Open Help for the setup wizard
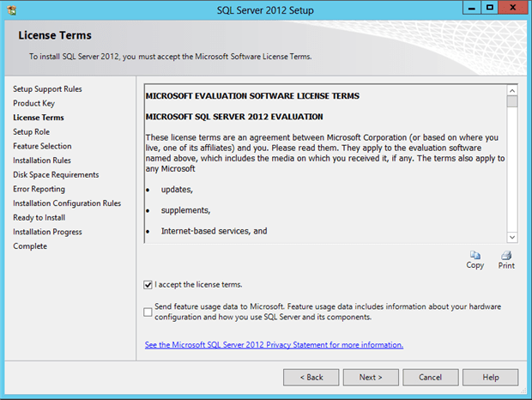 pos(490,378)
